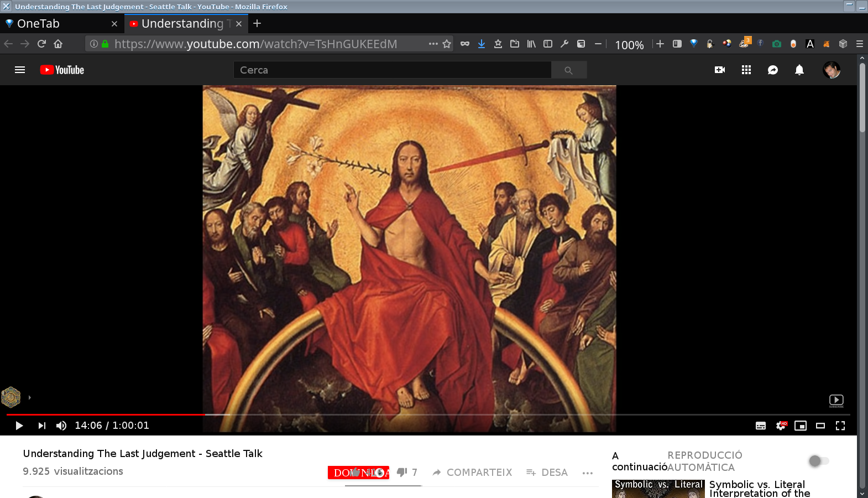This screenshot has width=868, height=498.
Task: Open video settings gear
Action: 781,426
